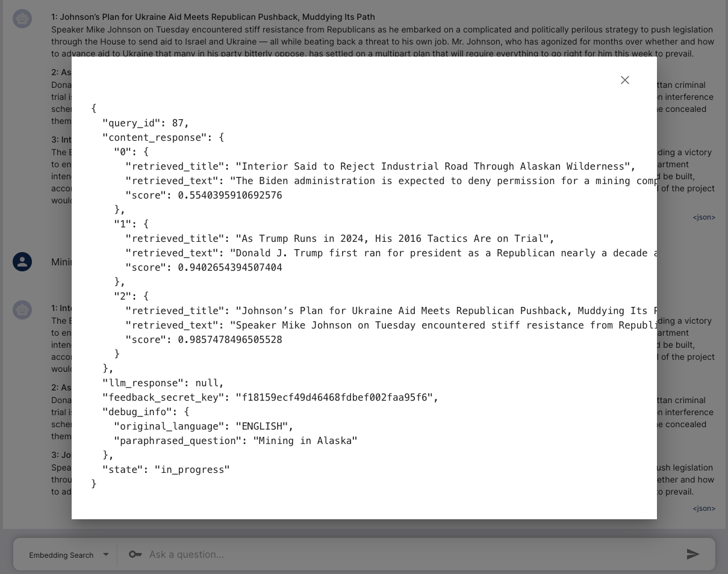
Task: Click the key icon beside question field
Action: 135,554
